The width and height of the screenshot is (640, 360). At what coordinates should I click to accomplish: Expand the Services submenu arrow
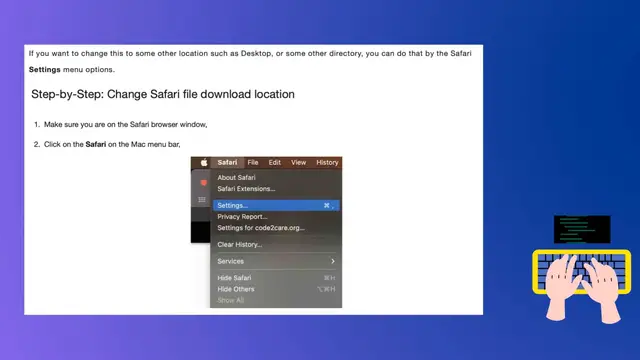pos(333,261)
